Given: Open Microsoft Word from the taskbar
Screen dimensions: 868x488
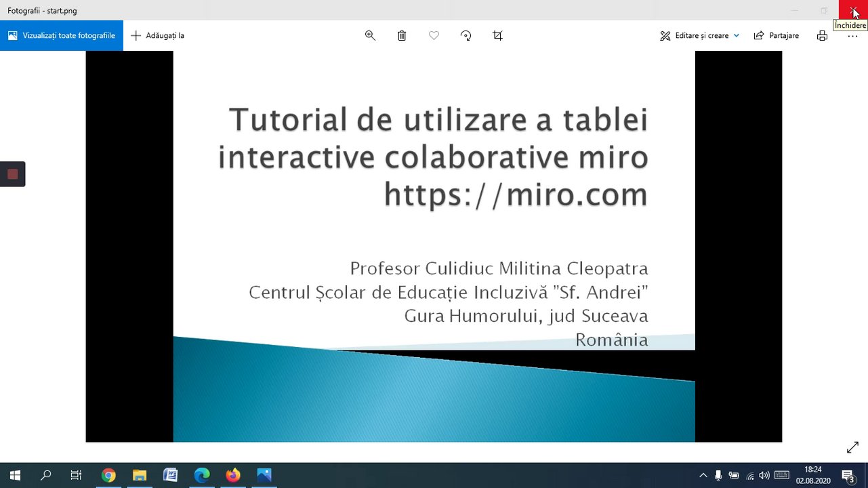Looking at the screenshot, I should point(171,475).
